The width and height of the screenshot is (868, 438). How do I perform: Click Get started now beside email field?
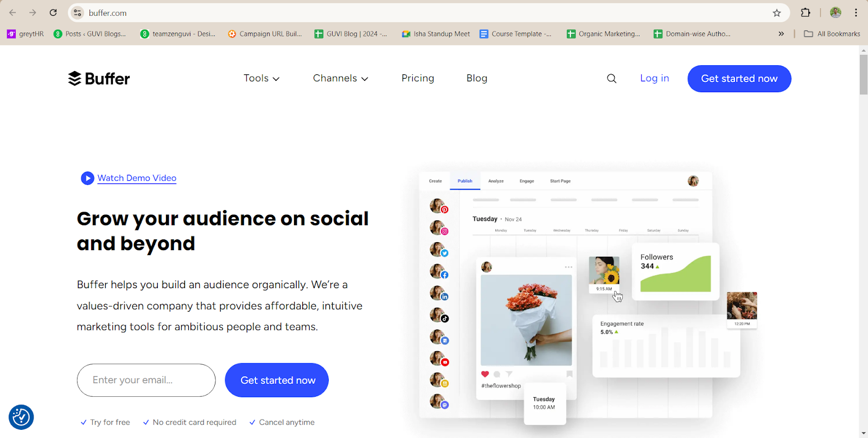(277, 380)
